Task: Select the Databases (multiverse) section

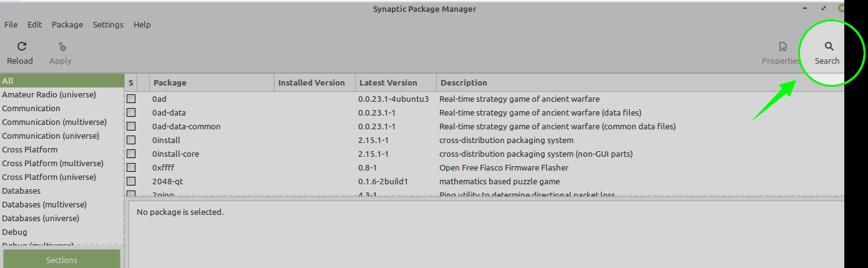Action: tap(44, 204)
